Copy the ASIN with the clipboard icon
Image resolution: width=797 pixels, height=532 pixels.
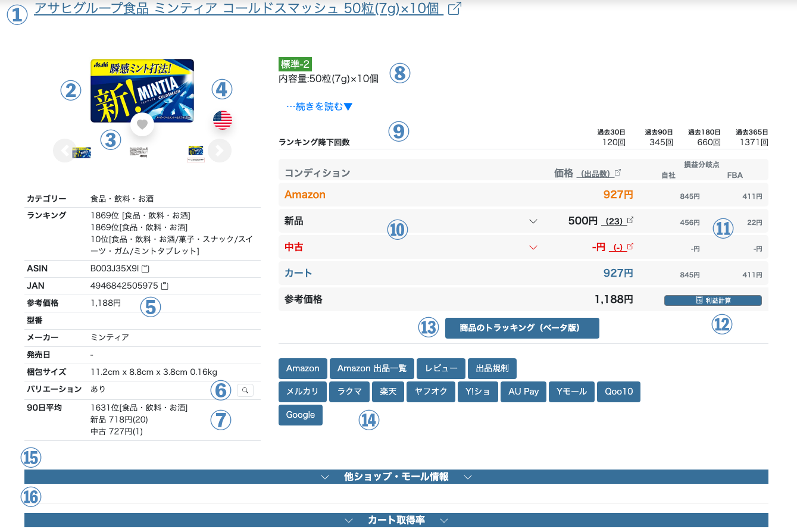[x=146, y=269]
